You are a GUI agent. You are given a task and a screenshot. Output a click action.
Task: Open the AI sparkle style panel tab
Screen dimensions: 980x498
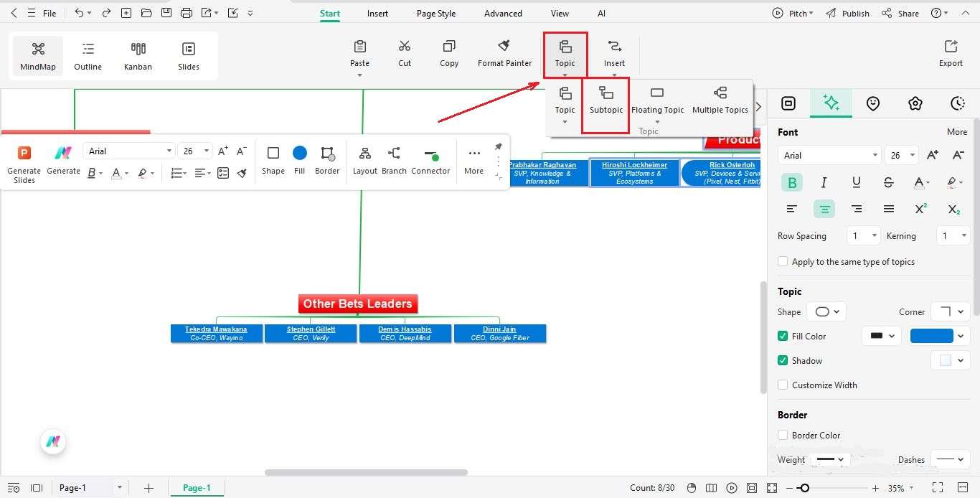click(831, 103)
